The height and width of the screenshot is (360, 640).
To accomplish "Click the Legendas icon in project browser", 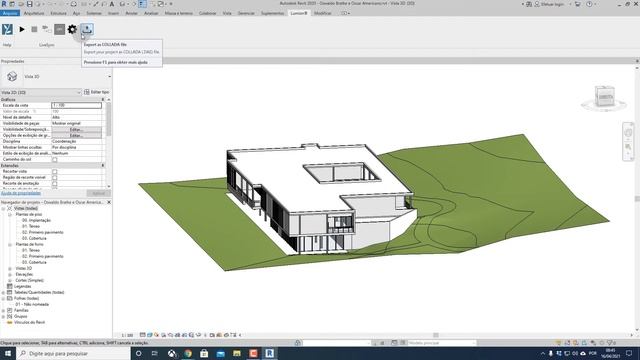I will [x=10, y=287].
